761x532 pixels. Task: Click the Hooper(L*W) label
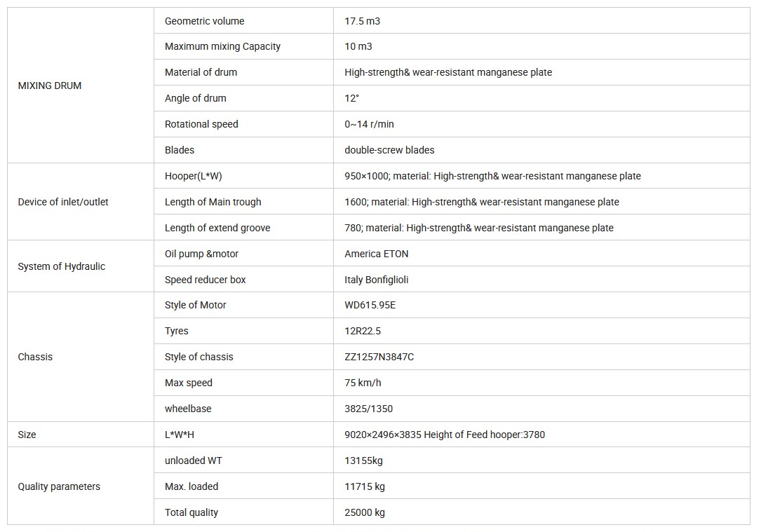click(194, 176)
